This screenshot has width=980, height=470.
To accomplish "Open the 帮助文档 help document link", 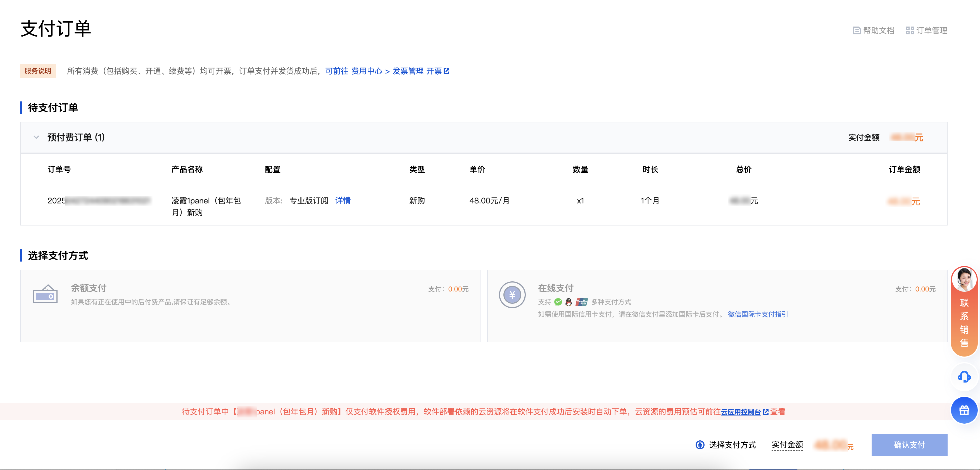I will coord(874,30).
